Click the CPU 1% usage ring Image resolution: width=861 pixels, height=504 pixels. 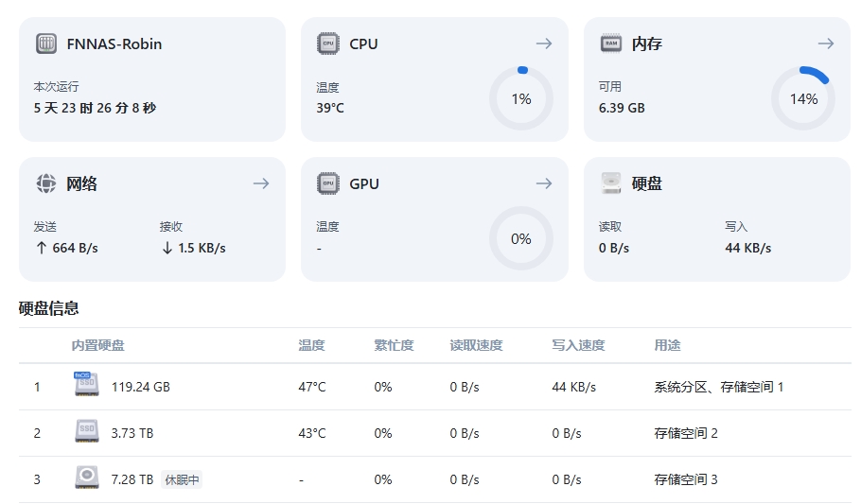(x=521, y=98)
